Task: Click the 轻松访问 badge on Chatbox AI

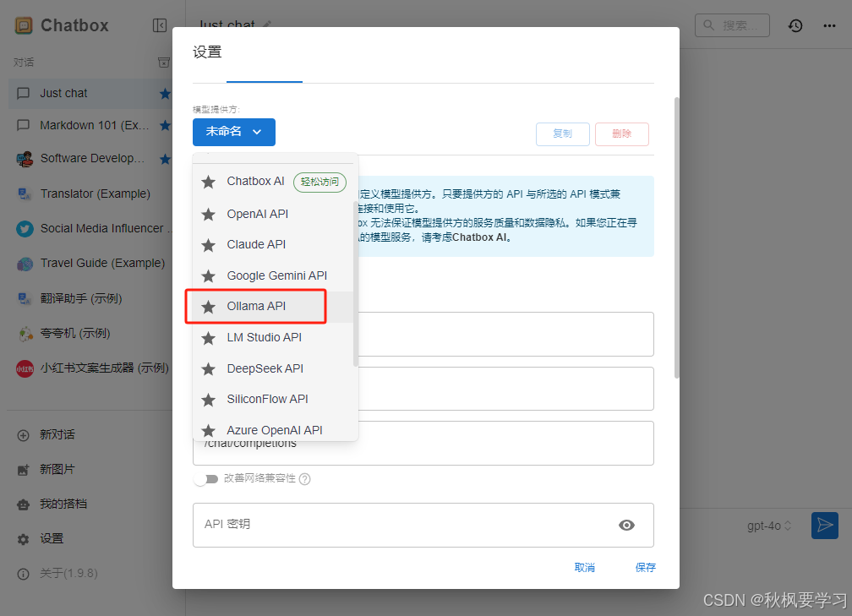Action: point(319,182)
